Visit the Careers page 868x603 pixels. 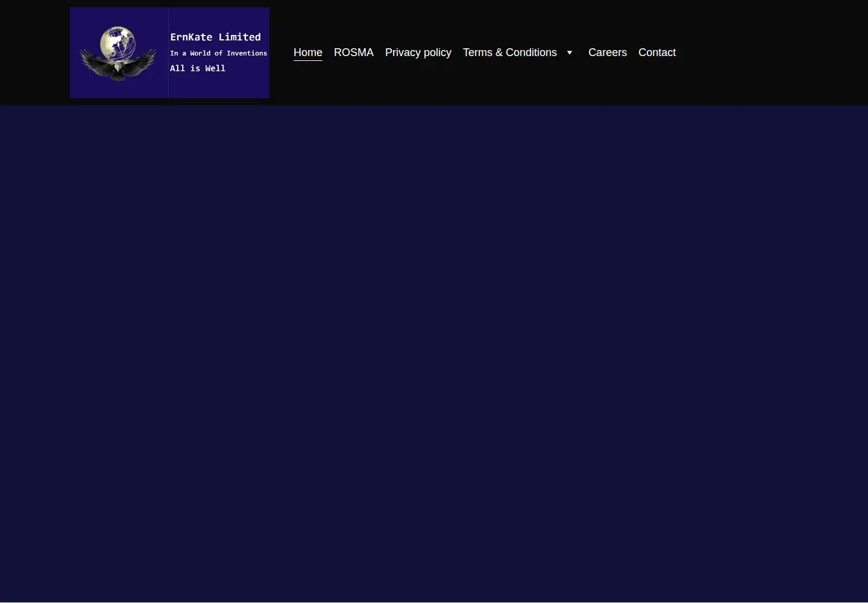point(608,52)
